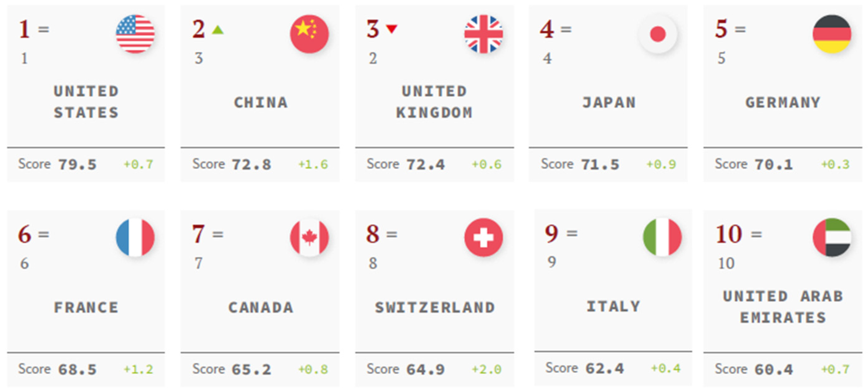Click the Switzerland flag icon
Viewport: 868px width, 389px height.
[x=483, y=237]
